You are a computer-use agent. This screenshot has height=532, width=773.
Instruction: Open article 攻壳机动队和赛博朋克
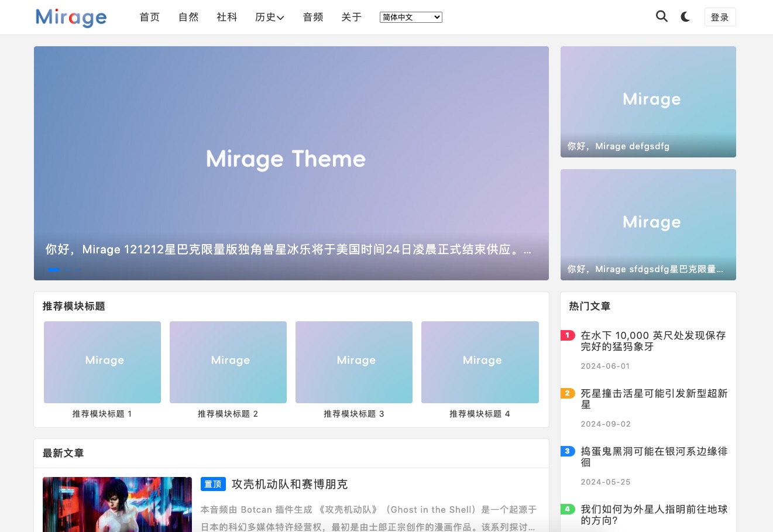289,484
